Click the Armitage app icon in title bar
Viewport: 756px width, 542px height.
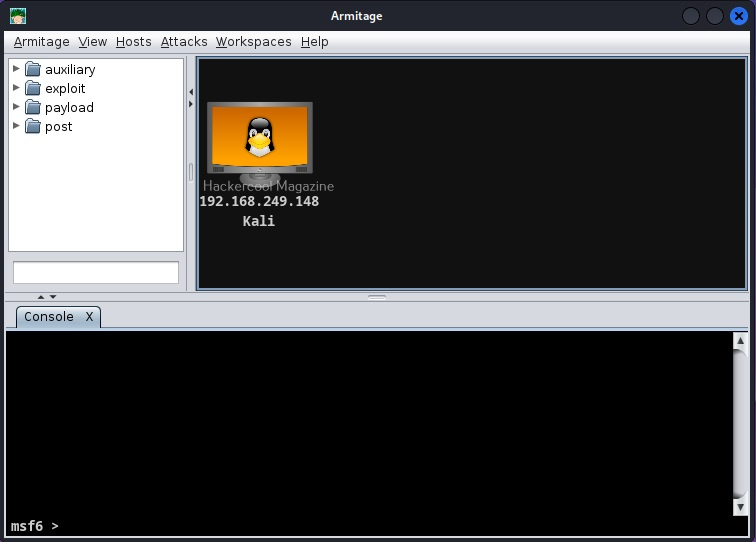(18, 16)
